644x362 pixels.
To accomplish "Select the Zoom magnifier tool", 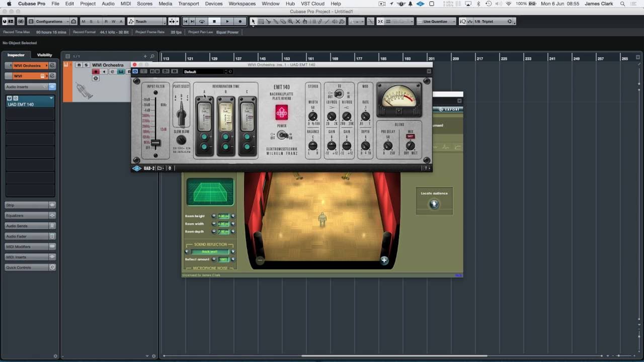I will [x=290, y=22].
